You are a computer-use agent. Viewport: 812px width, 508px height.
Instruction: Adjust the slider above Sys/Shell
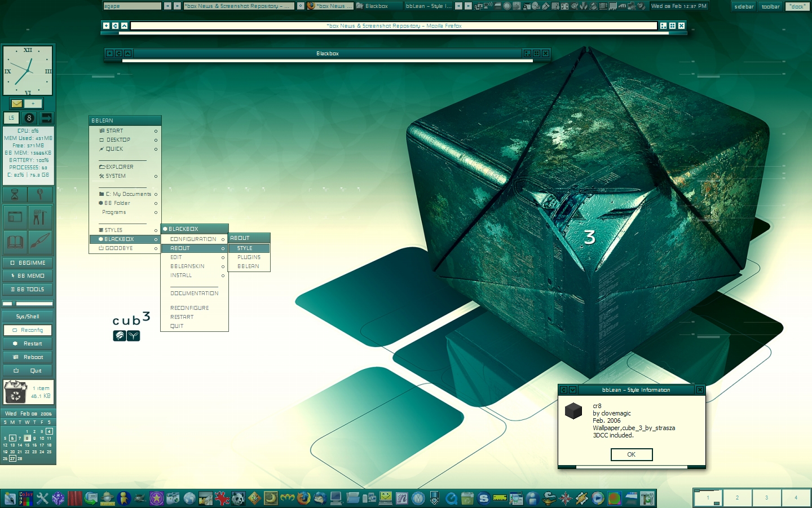point(28,304)
